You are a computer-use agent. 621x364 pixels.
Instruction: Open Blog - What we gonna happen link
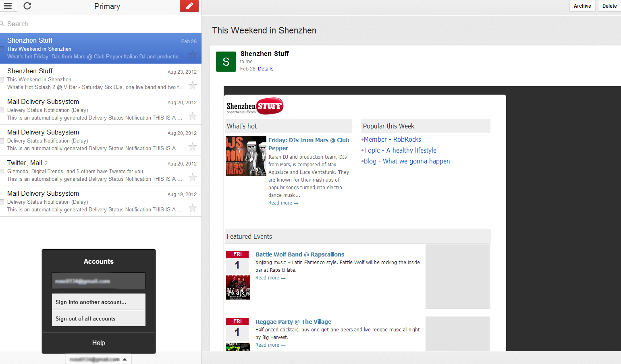407,161
